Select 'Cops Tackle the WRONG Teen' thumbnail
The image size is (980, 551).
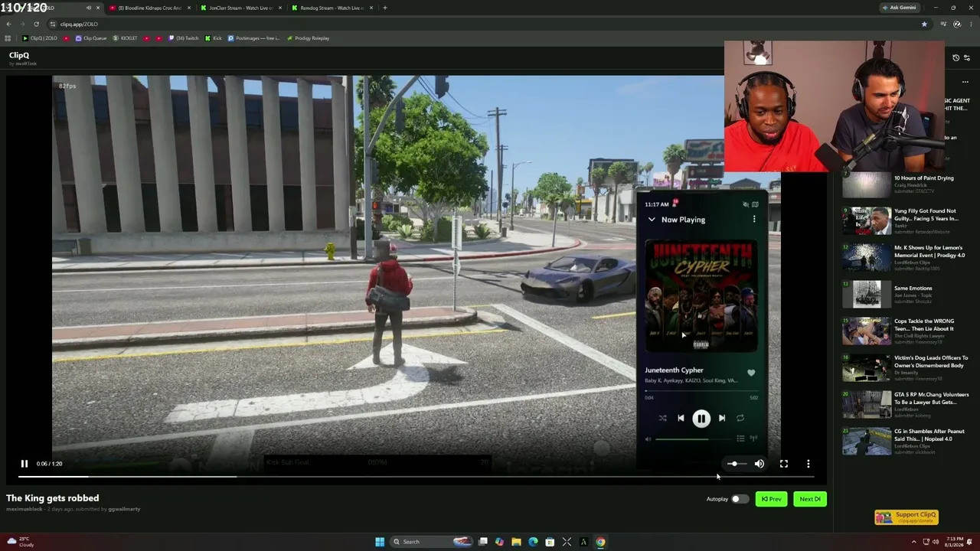867,331
